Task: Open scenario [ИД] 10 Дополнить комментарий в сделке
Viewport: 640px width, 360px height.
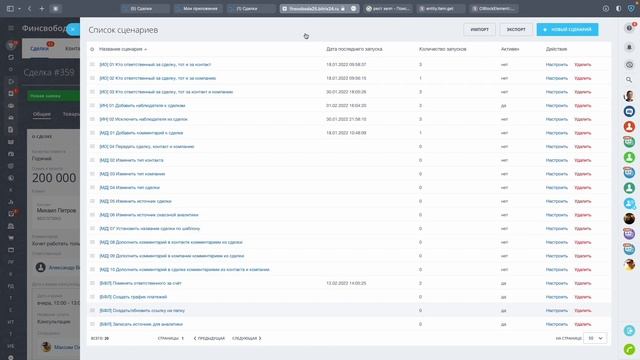Action: (184, 269)
